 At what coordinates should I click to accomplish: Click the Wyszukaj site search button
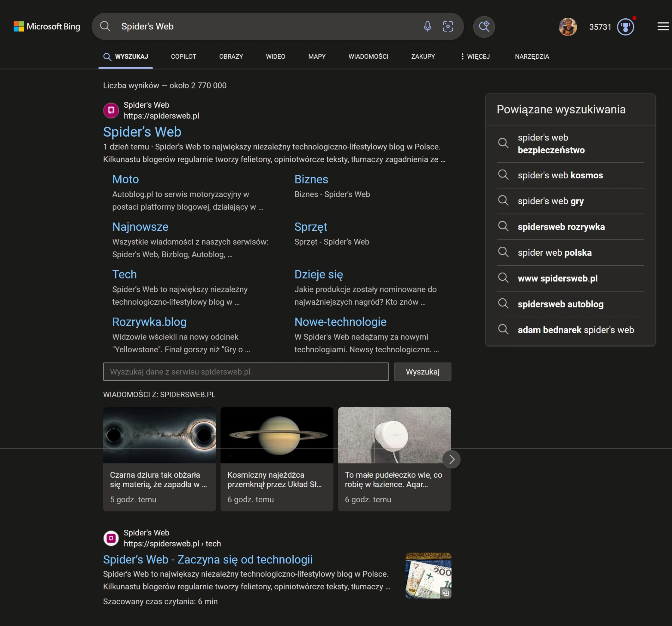click(423, 372)
